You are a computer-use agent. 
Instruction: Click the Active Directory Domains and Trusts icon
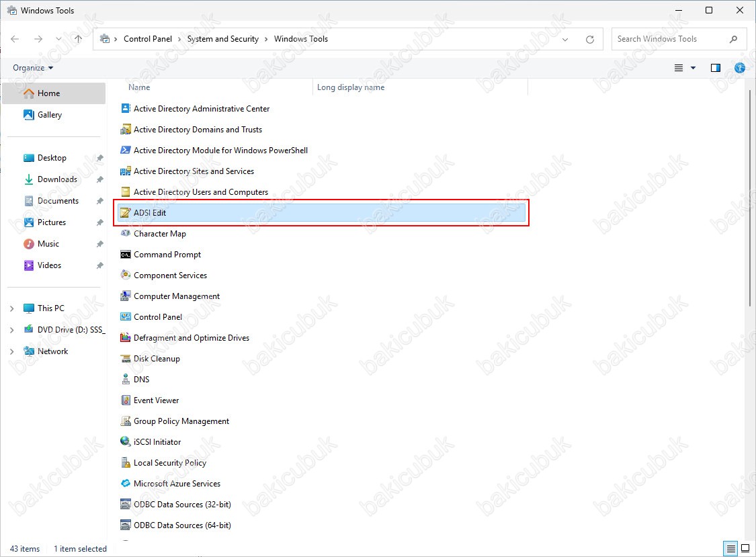pos(126,129)
